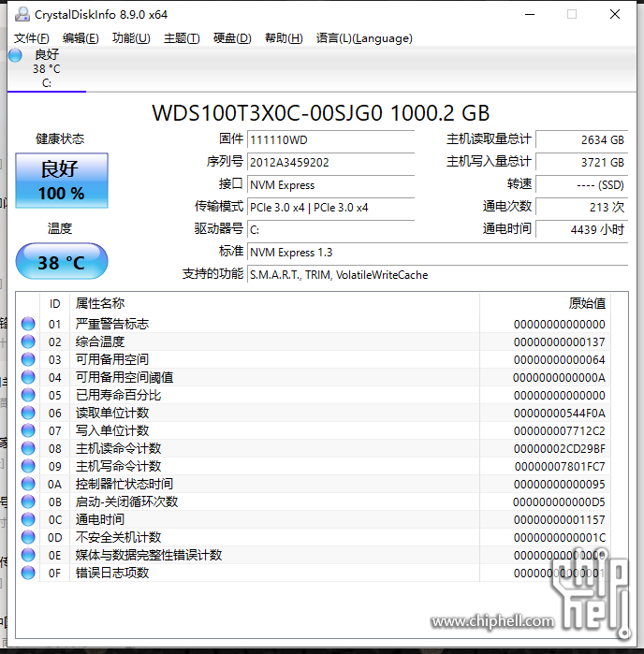Click status orb of row 02 综合温度
This screenshot has width=644, height=654.
[28, 342]
